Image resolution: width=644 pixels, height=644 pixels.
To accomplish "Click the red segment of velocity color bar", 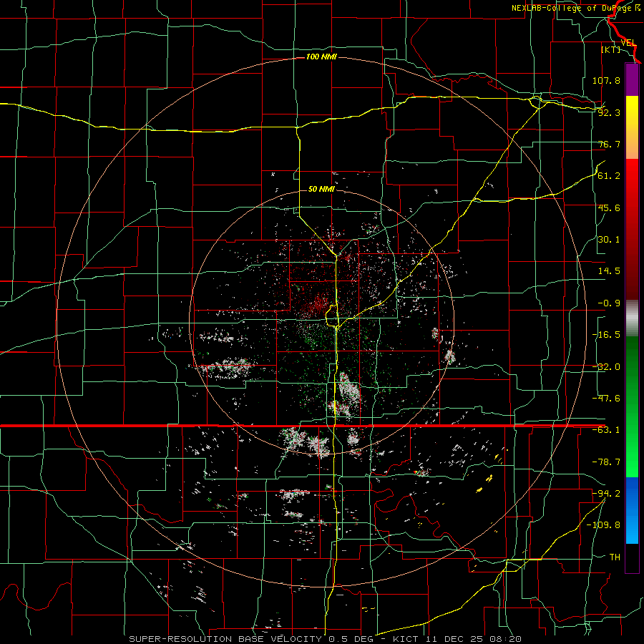I will (632, 229).
